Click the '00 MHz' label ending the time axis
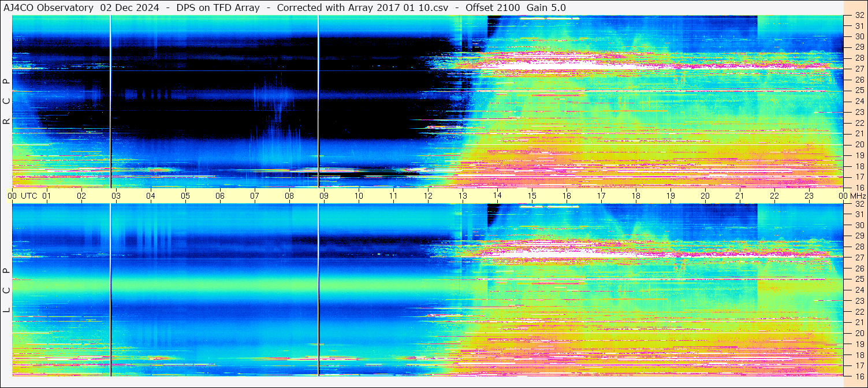868x388 pixels. coord(852,196)
